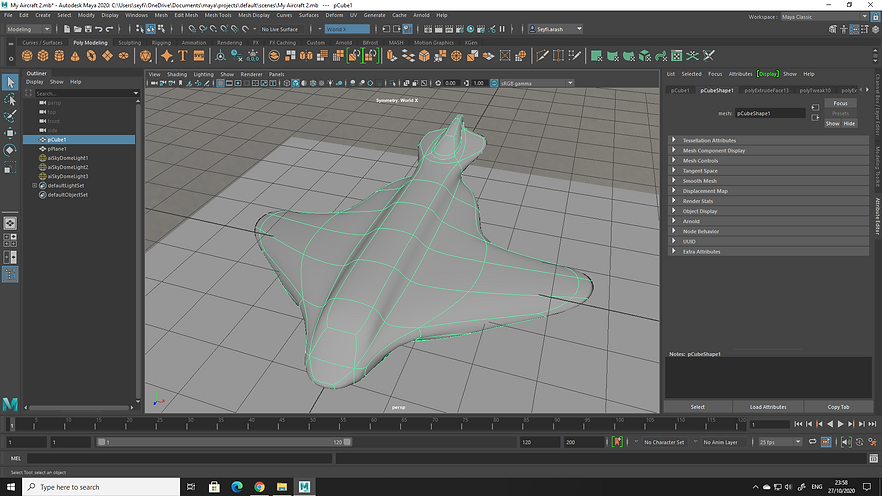Expand defaultLightSet in Outliner
882x496 pixels.
tap(34, 186)
